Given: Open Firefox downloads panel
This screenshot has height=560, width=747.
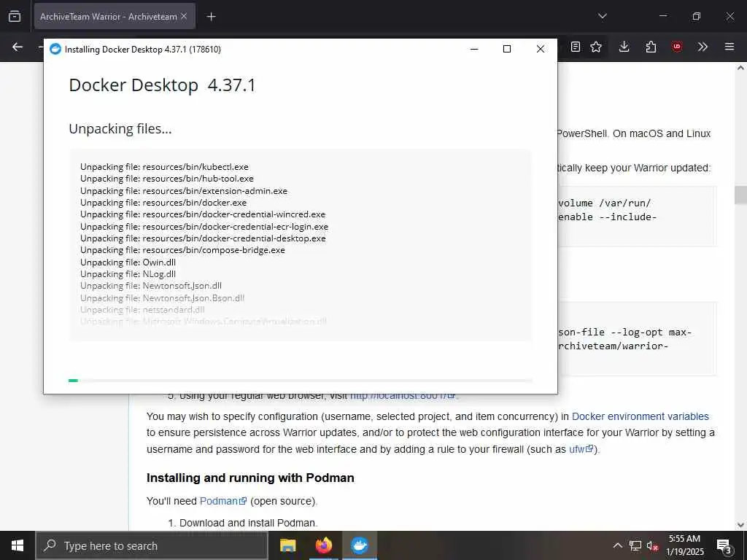Looking at the screenshot, I should [624, 47].
